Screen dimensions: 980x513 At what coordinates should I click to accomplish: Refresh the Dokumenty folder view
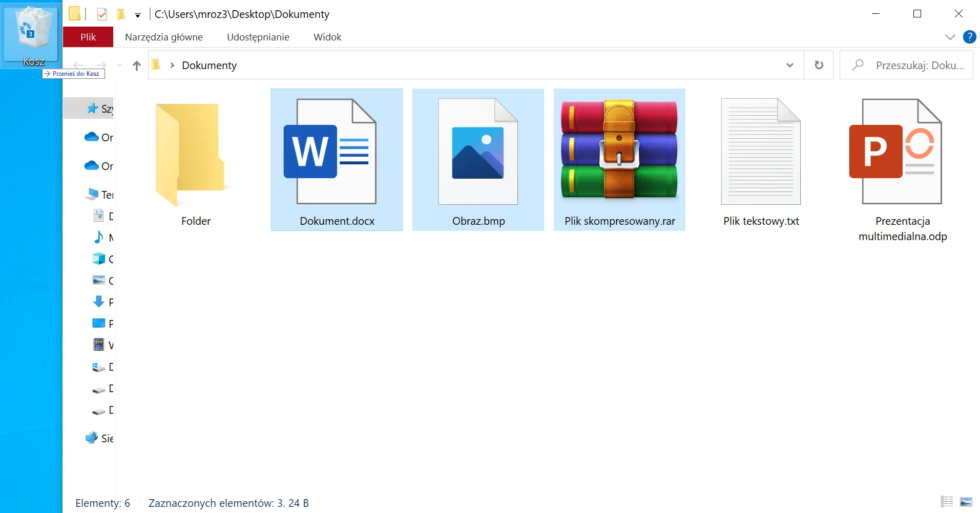tap(819, 65)
